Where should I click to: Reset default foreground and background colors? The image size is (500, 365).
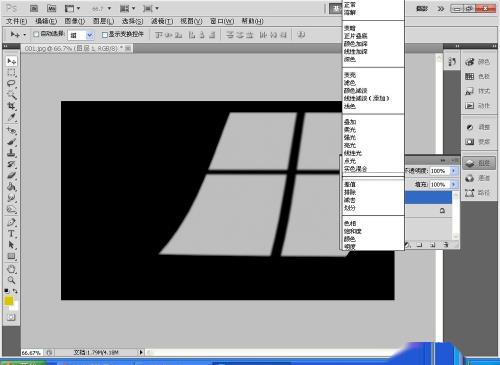[x=7, y=291]
